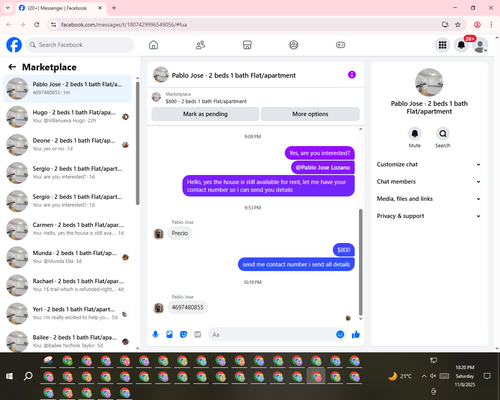Screen dimensions: 500x400
Task: Open the Windows Start button
Action: (9, 376)
